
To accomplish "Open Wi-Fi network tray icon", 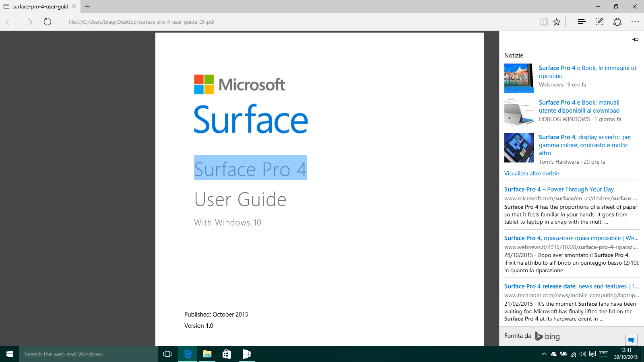I will 573,354.
